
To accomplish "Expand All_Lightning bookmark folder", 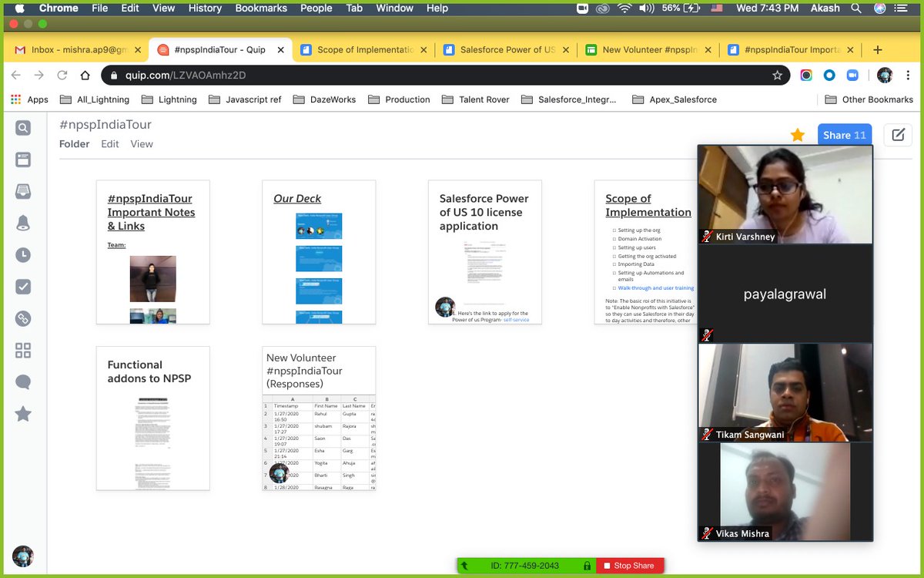I will 94,99.
